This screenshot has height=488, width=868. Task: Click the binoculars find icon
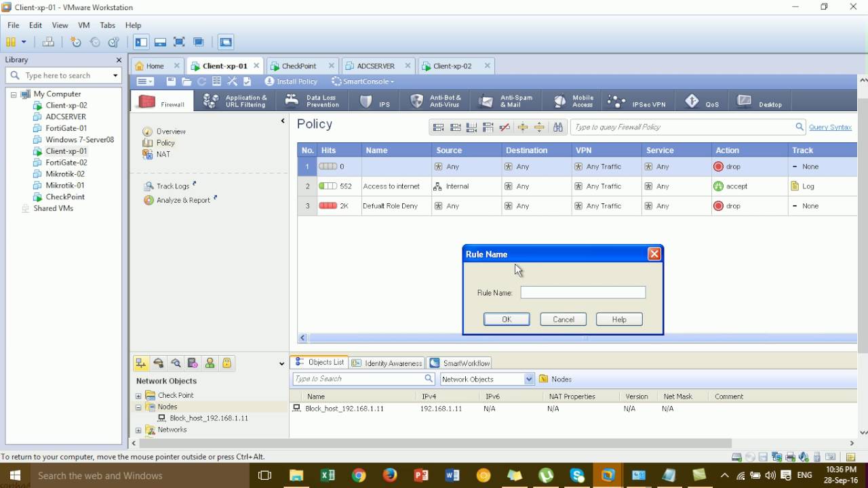pos(558,127)
